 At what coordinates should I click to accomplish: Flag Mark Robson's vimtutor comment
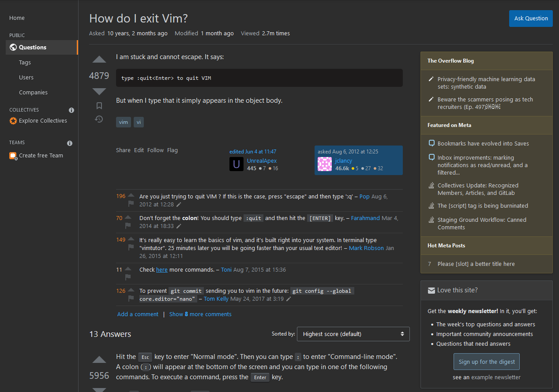coord(131,247)
